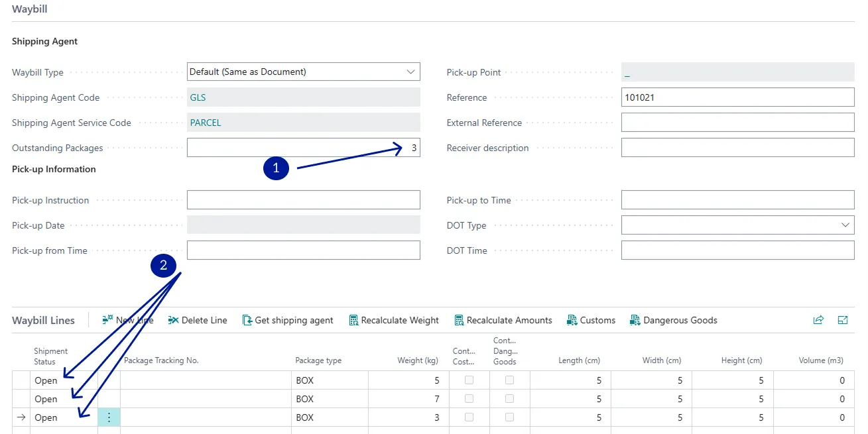Click the Recalculate Amounts icon
Image resolution: width=868 pixels, height=434 pixels.
pos(459,320)
